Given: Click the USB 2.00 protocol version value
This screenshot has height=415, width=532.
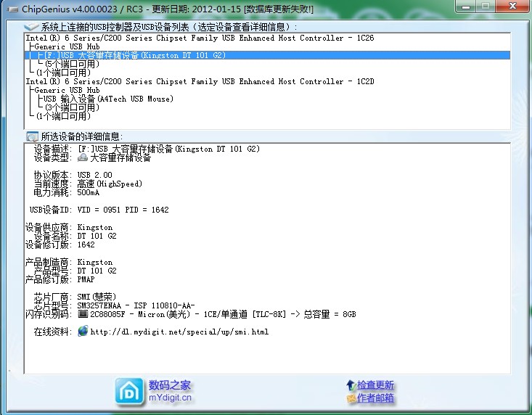Looking at the screenshot, I should (x=94, y=175).
